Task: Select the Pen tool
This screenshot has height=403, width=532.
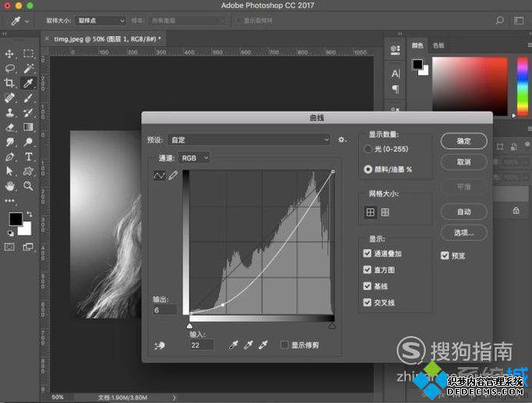Action: coord(9,157)
